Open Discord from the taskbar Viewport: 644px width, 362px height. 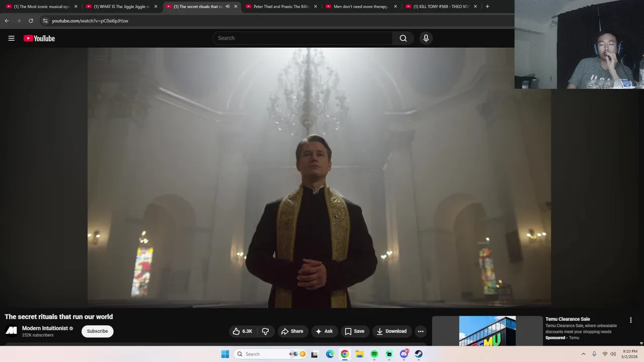(404, 354)
